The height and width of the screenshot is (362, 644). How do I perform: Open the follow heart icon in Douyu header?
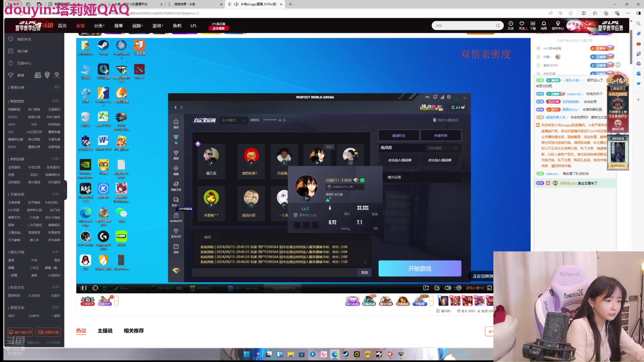(x=522, y=25)
